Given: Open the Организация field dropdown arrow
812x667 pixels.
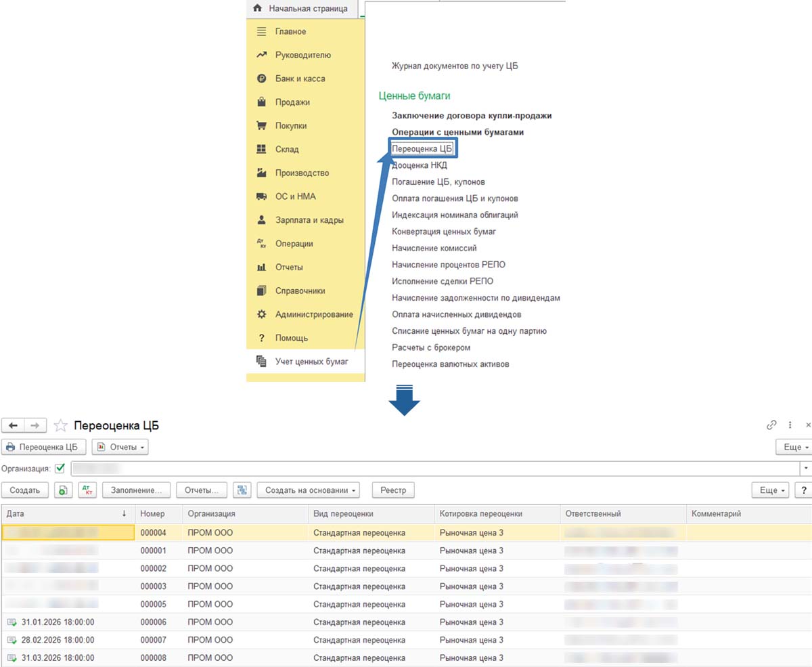Looking at the screenshot, I should pos(806,469).
